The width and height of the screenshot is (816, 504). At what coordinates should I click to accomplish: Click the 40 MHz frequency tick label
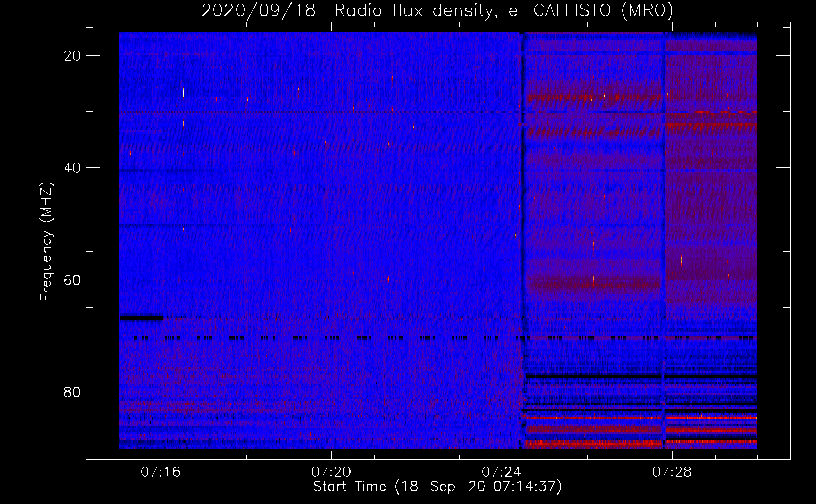tap(73, 168)
